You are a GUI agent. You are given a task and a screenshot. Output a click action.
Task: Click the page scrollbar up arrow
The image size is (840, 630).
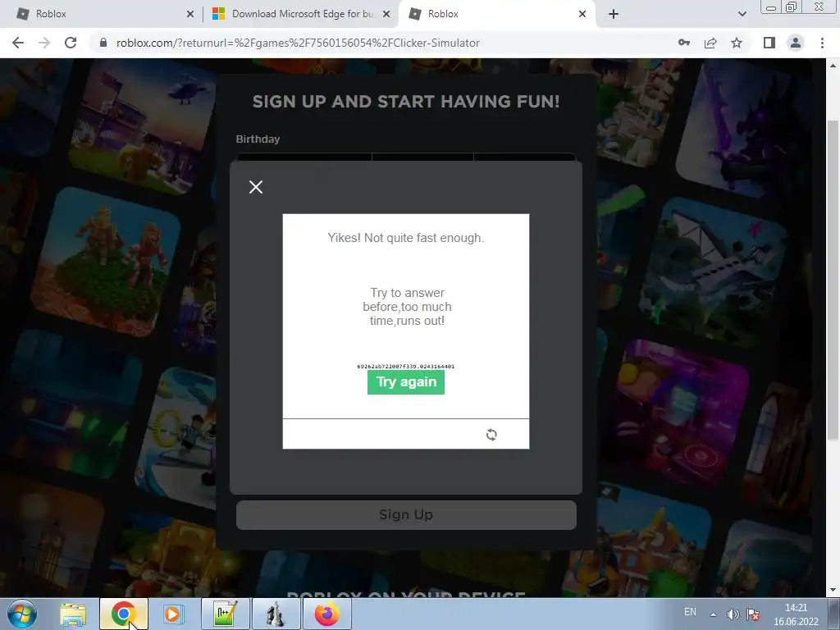click(833, 66)
